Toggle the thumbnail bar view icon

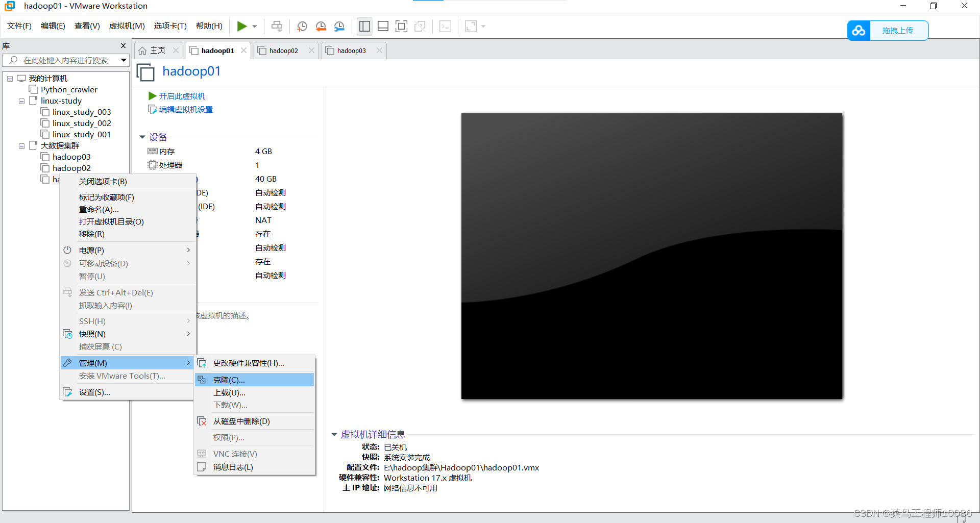[383, 26]
